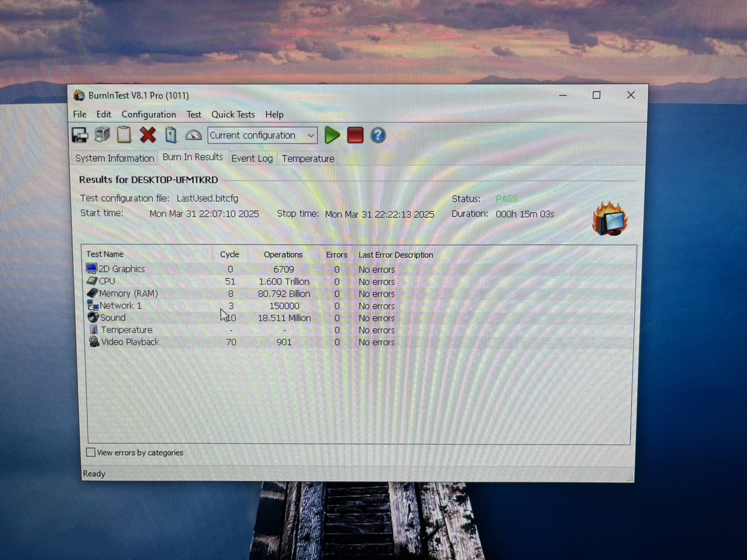The height and width of the screenshot is (560, 747).
Task: Click the clipboard copy results icon
Action: 124,135
